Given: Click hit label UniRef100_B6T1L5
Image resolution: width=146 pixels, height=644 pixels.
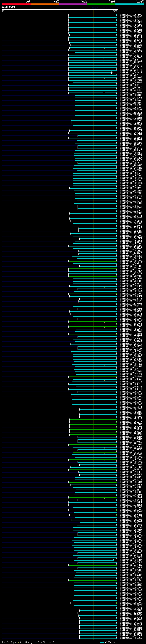Looking at the screenshot, I should 131,88.
